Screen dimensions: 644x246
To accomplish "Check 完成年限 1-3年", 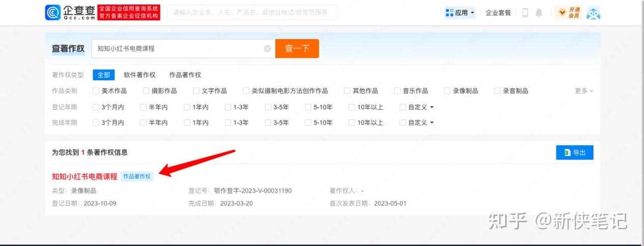I will (x=228, y=122).
